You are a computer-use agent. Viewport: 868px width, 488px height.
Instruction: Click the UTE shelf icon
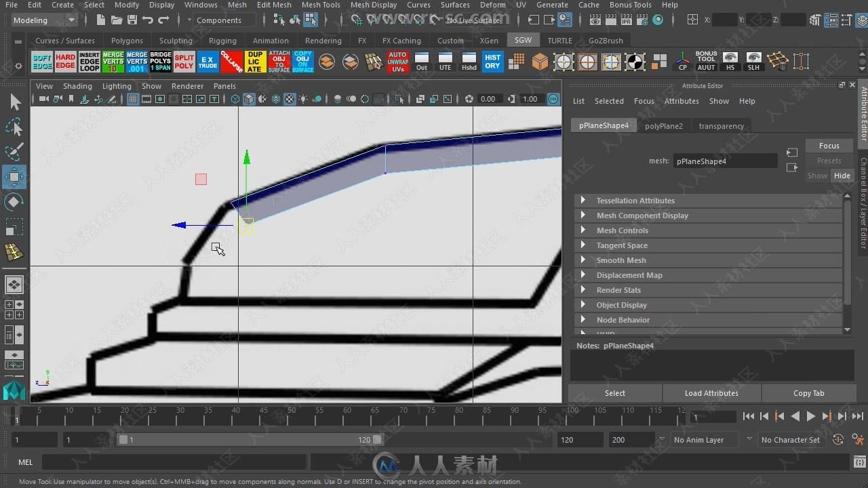[446, 62]
